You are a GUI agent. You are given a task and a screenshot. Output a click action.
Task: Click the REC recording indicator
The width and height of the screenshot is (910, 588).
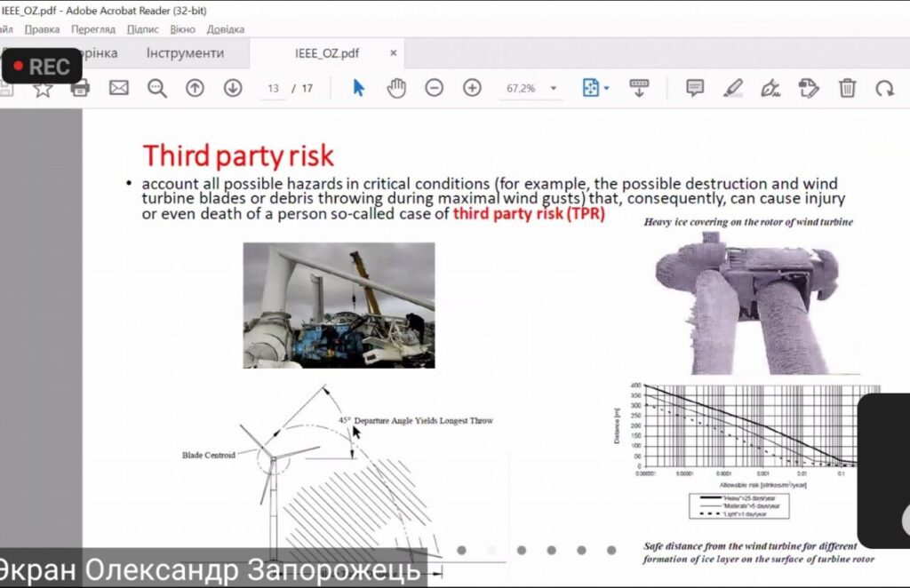tap(42, 67)
